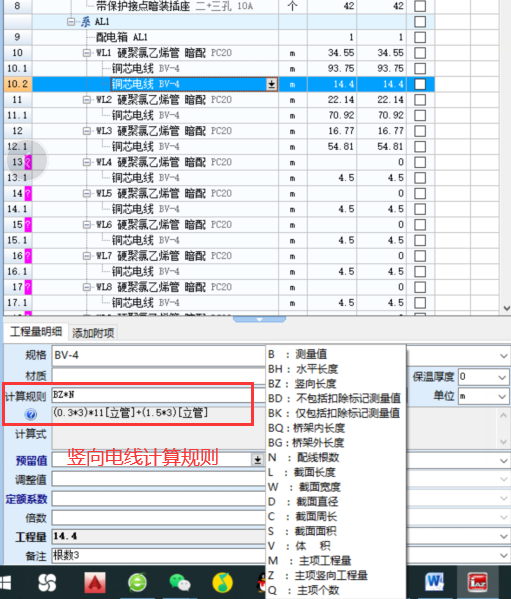Open the yellow music app taskbar icon

[x=222, y=583]
